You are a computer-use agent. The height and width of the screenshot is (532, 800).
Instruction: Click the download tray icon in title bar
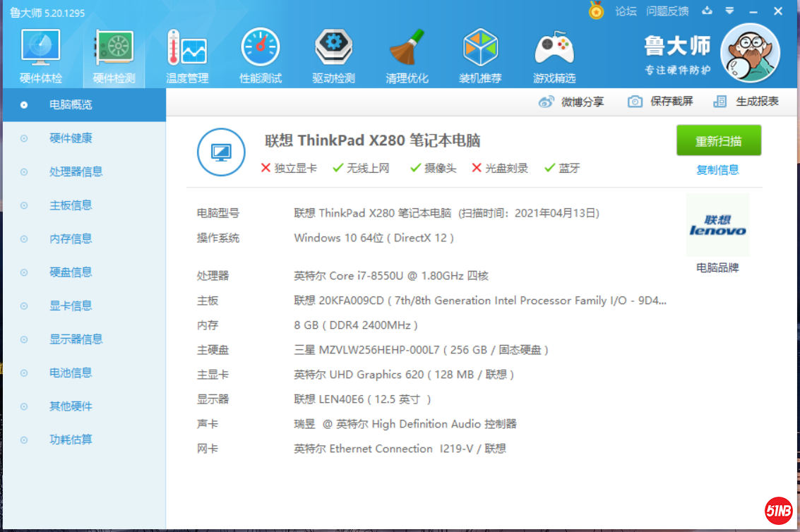[x=708, y=11]
